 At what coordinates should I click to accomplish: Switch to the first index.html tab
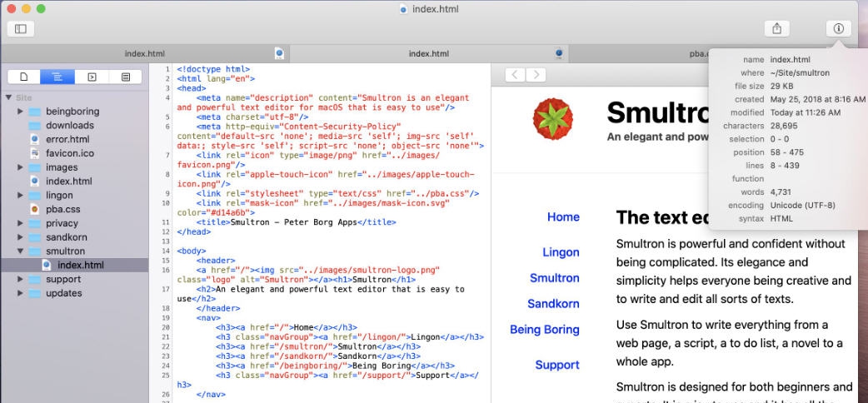144,53
